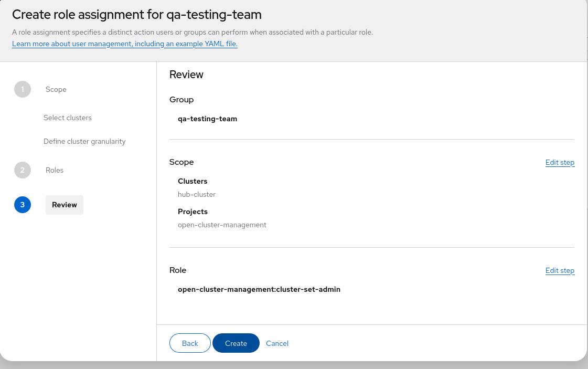Viewport: 588px width, 369px height.
Task: Go to the Scope wizard step
Action: [56, 89]
